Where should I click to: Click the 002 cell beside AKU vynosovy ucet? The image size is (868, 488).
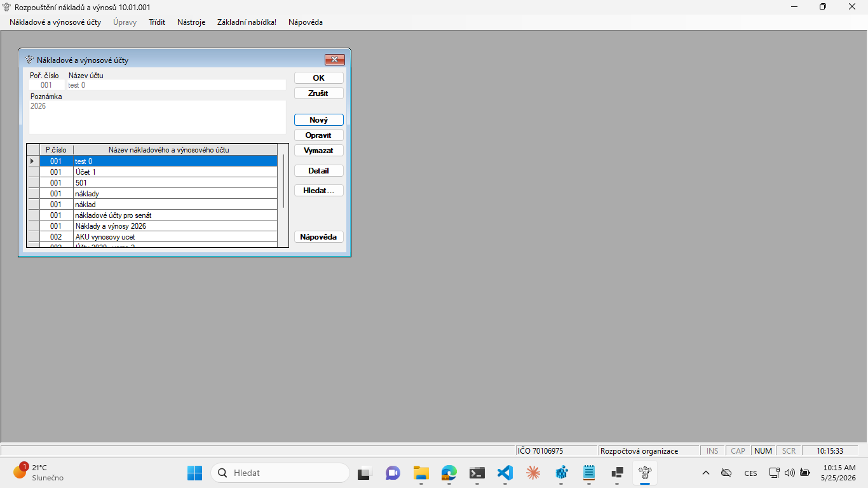click(x=56, y=237)
